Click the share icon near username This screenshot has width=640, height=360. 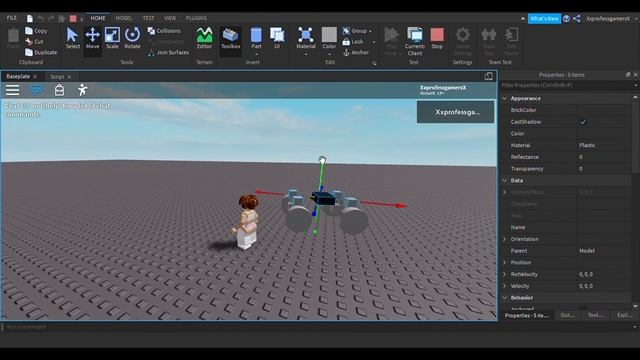(577, 18)
